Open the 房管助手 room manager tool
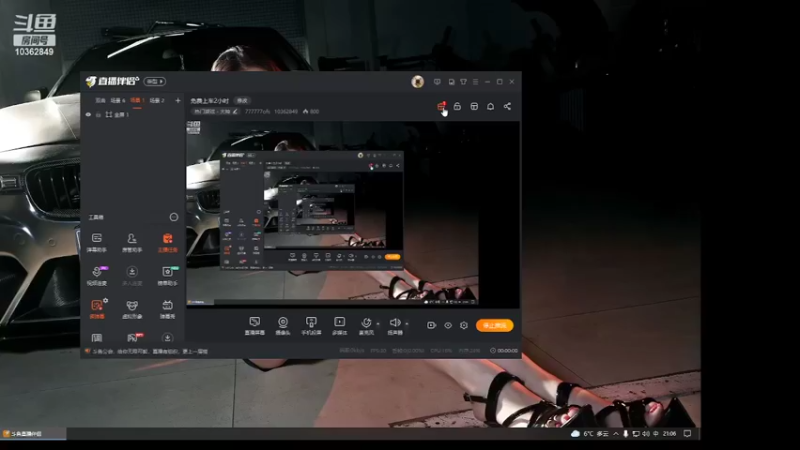 click(x=132, y=242)
